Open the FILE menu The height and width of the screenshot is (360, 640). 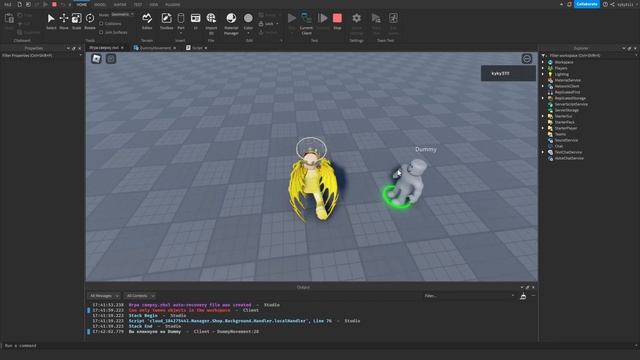point(8,4)
